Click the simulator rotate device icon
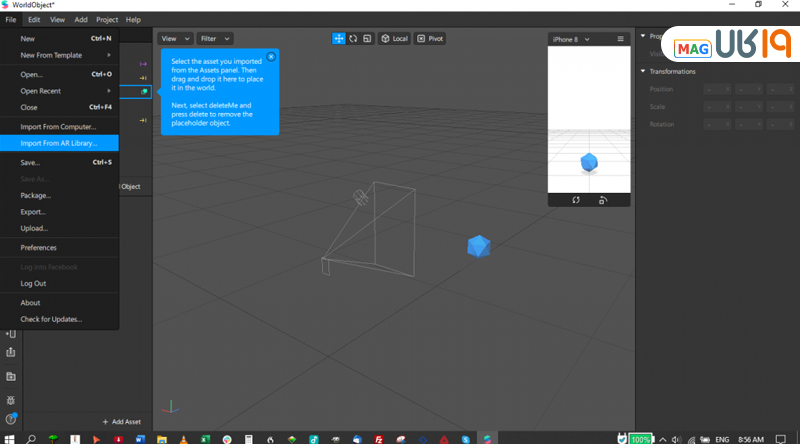 tap(602, 200)
